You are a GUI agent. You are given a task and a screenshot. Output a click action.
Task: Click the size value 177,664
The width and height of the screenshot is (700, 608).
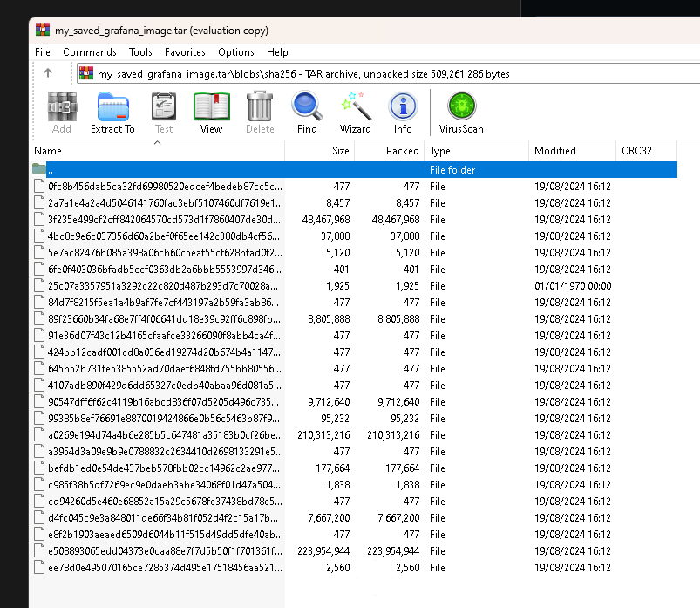point(333,468)
